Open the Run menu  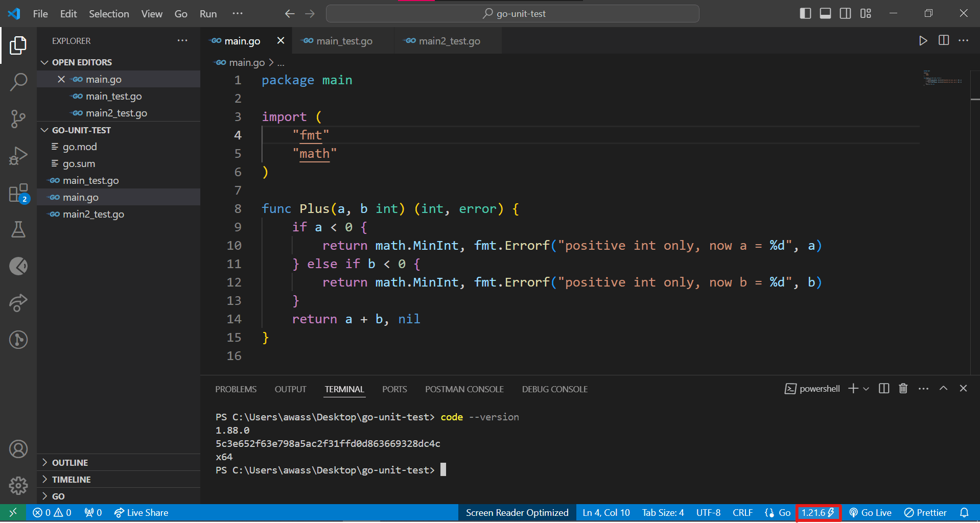click(208, 14)
